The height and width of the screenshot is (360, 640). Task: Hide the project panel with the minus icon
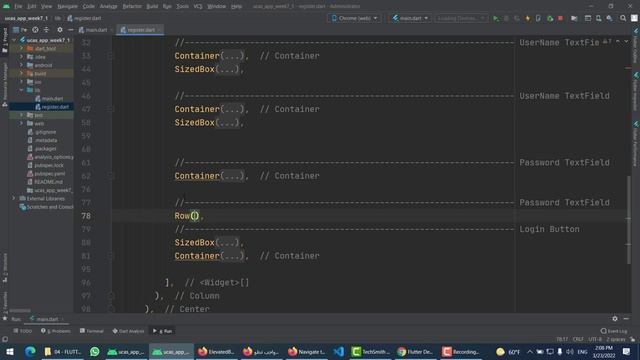(70, 30)
